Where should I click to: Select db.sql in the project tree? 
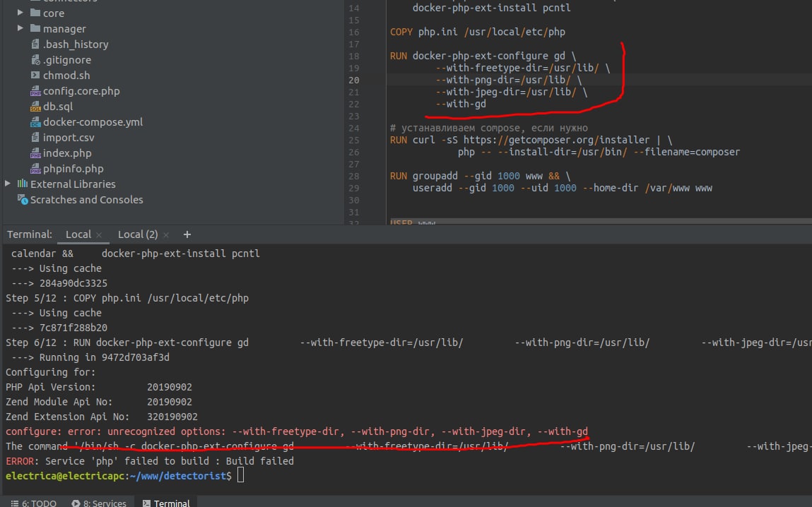click(x=58, y=107)
